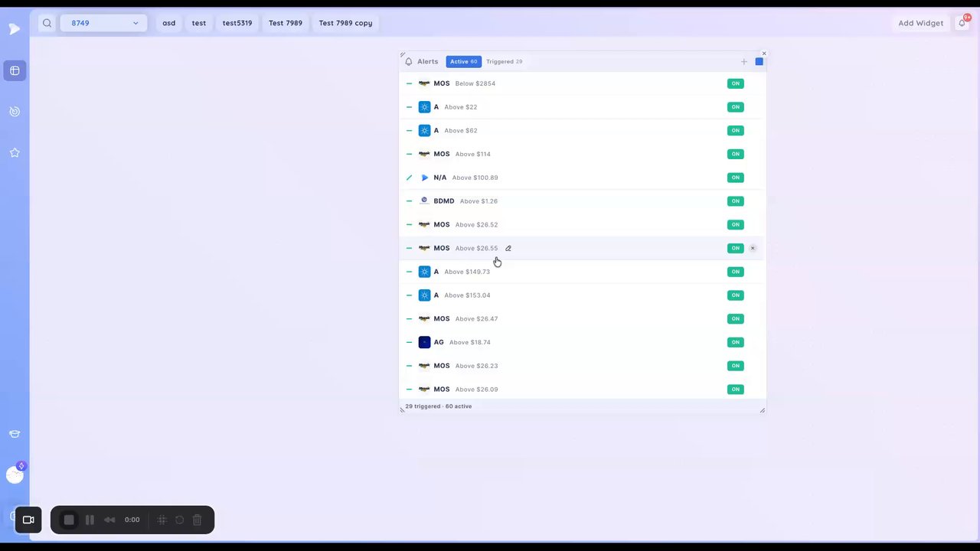Image resolution: width=980 pixels, height=551 pixels.
Task: Toggle ON switch for MOS Below $2854
Action: point(735,83)
